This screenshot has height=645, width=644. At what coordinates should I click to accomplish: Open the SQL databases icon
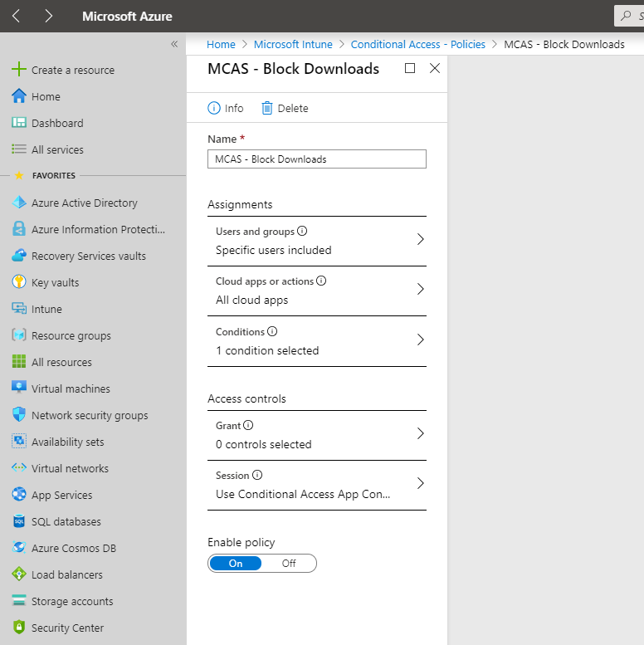point(19,520)
